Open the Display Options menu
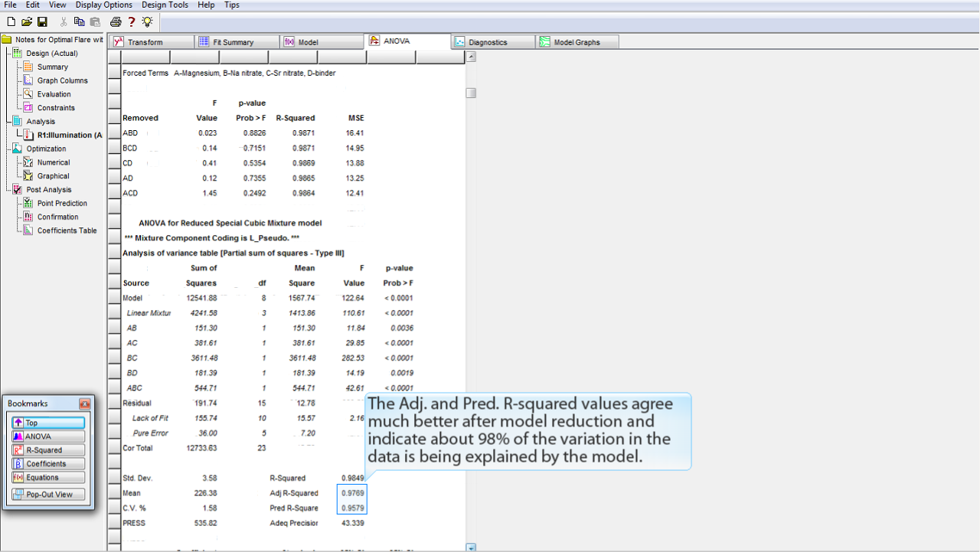Viewport: 980px width, 552px height. (103, 5)
